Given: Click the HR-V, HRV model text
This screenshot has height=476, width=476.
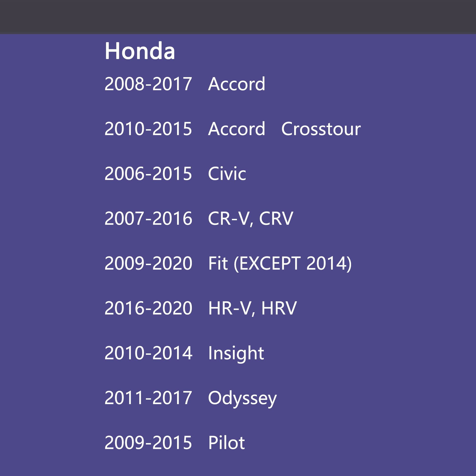Looking at the screenshot, I should [x=253, y=308].
